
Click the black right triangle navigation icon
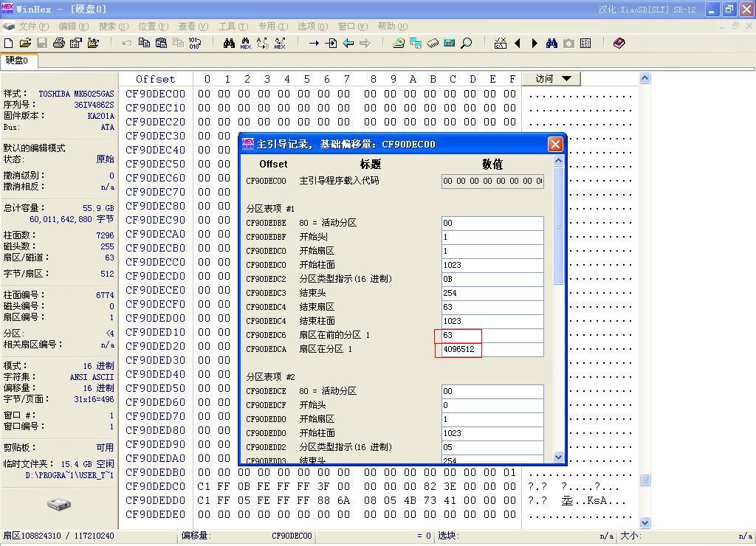(535, 44)
